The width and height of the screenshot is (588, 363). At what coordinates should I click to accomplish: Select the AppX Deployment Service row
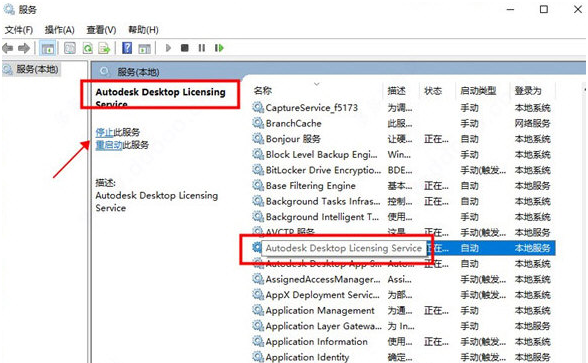tap(403, 295)
